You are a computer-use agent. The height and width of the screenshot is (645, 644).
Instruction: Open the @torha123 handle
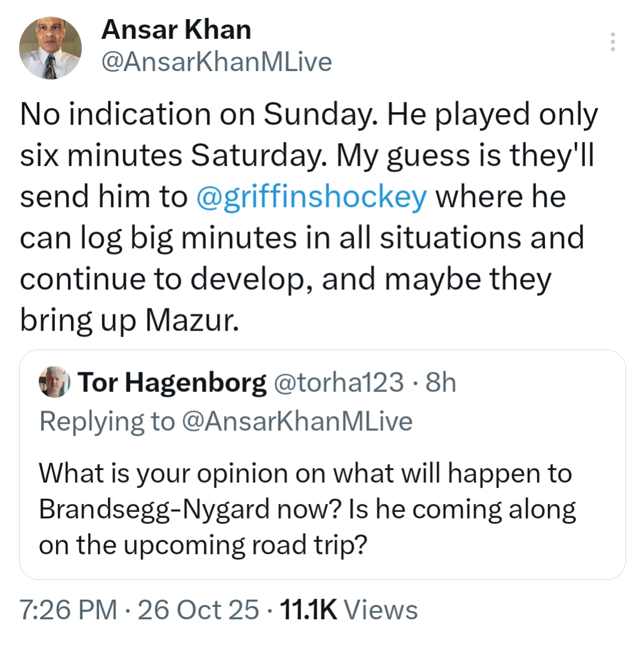pos(338,383)
